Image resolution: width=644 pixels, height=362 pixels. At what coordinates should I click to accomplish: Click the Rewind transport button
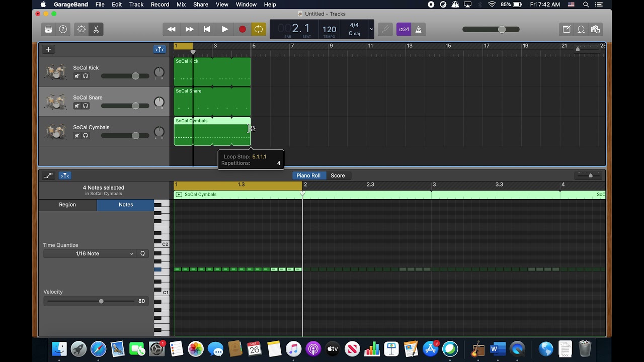pos(172,29)
